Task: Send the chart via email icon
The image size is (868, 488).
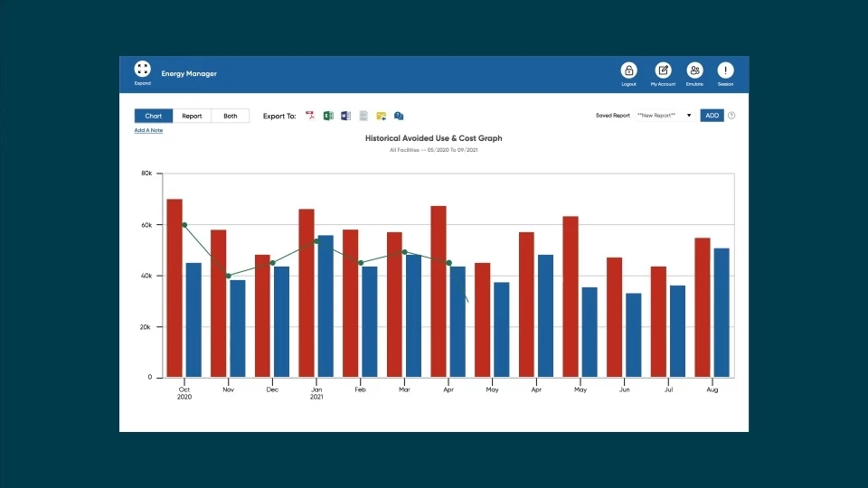Action: [382, 116]
